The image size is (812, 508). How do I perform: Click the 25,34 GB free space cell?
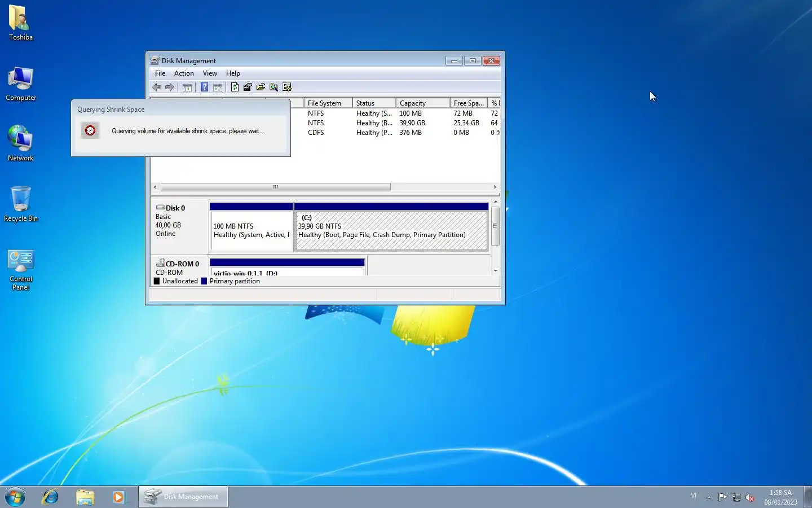tap(466, 123)
